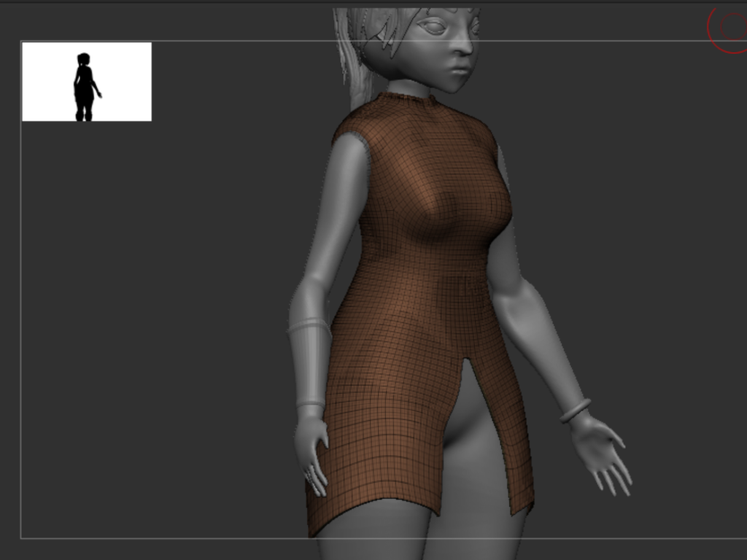Click the character's visible eye
Image resolution: width=747 pixels, height=560 pixels.
pos(433,28)
